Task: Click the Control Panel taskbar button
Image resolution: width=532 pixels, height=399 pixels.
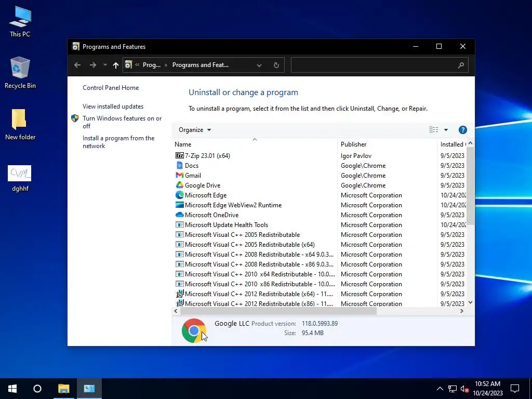Action: (x=89, y=389)
